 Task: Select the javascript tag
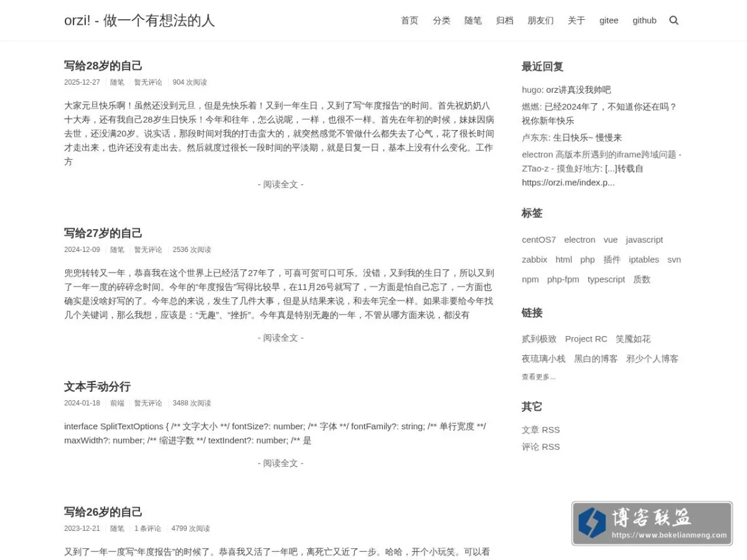(644, 240)
